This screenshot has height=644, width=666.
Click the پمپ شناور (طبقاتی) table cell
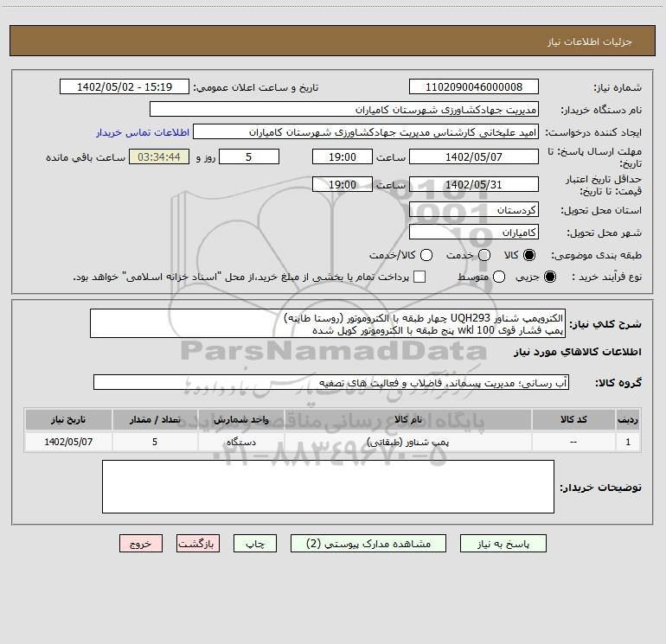(x=407, y=442)
